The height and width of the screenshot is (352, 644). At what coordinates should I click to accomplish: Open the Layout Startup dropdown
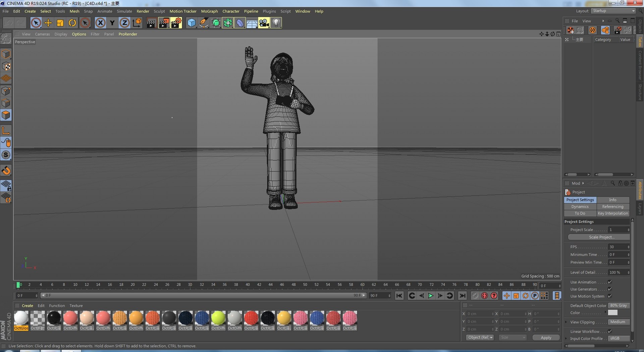pos(613,11)
